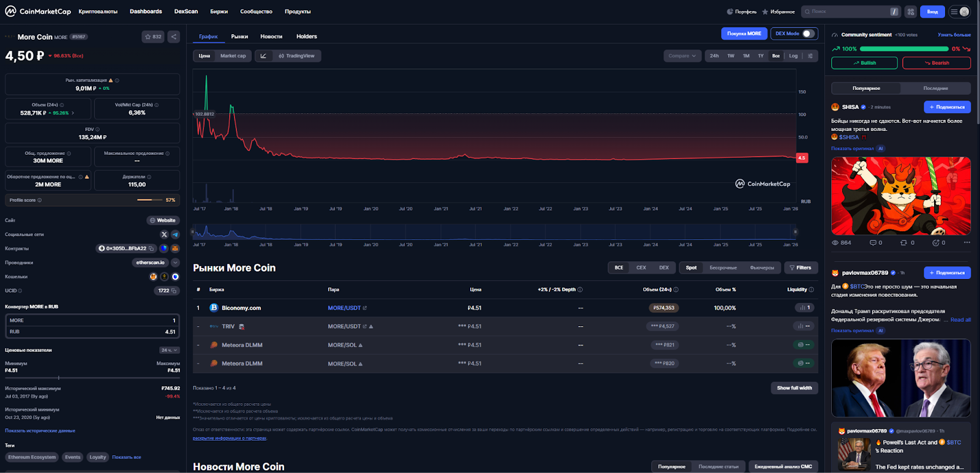Toggle Log scale on the chart
Viewport: 980px width, 473px height.
pos(793,56)
